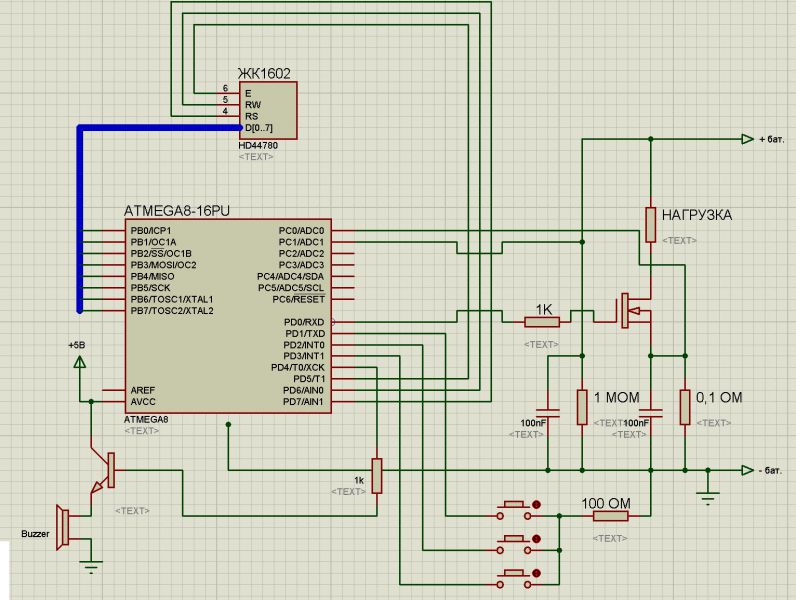Select the Buzzer speaker symbol

tap(62, 527)
